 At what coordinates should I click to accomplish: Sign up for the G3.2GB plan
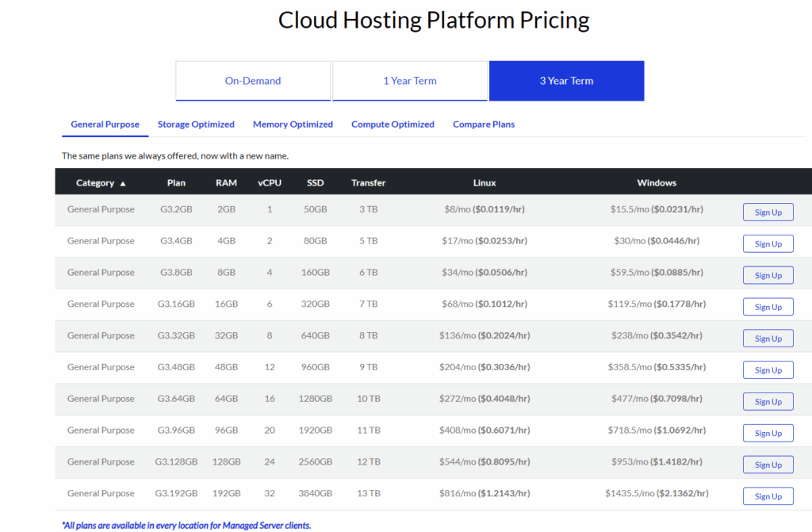click(x=768, y=212)
